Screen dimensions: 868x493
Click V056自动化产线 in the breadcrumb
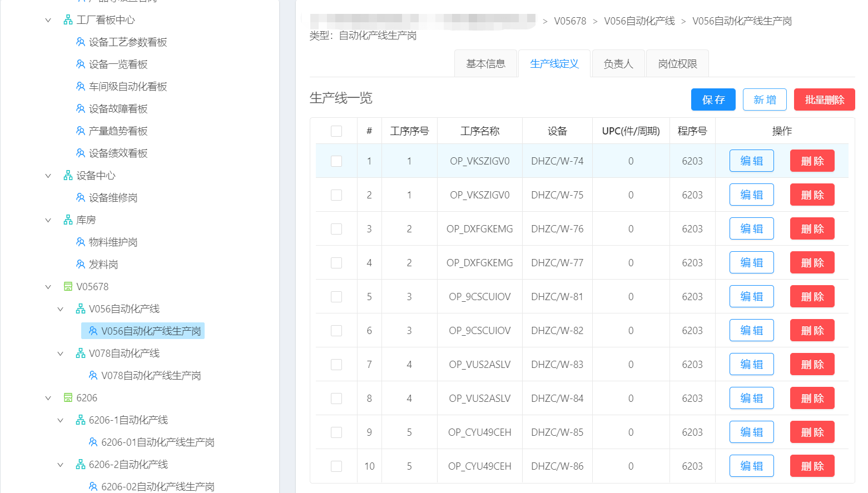(639, 21)
